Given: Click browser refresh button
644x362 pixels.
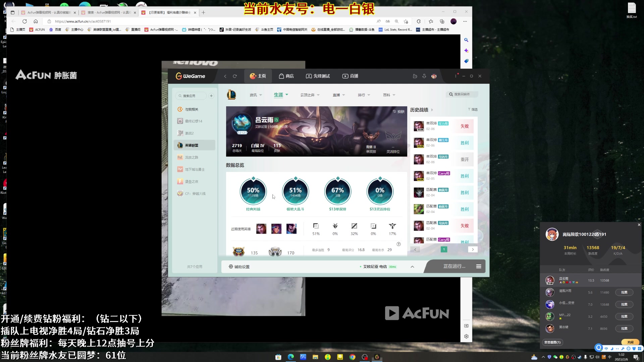Looking at the screenshot, I should [x=24, y=21].
